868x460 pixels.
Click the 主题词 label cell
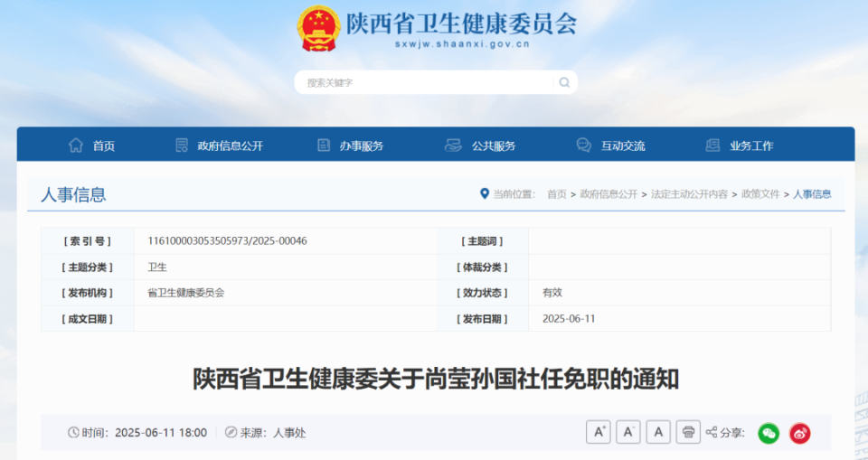click(482, 241)
